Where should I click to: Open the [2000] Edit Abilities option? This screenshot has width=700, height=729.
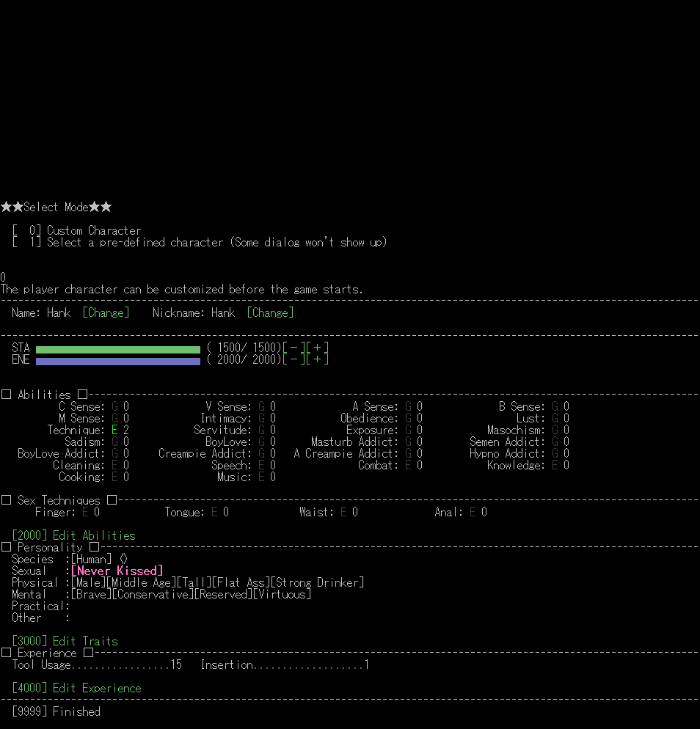[73, 535]
